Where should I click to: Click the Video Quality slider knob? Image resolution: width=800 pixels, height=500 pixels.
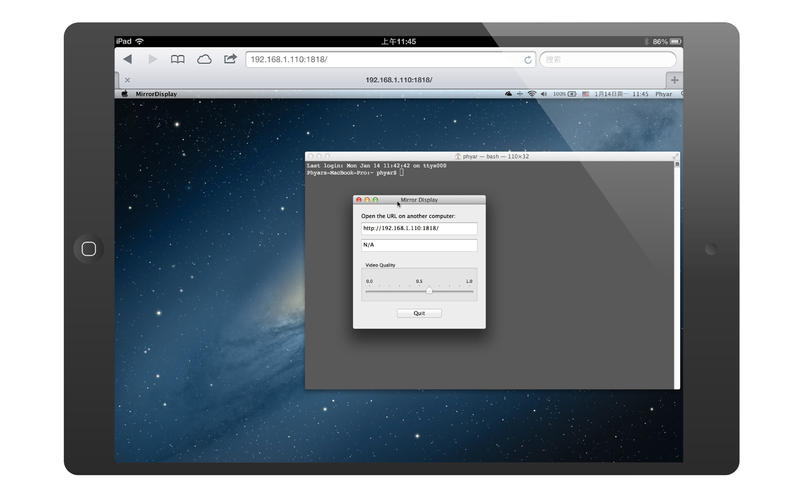(429, 290)
